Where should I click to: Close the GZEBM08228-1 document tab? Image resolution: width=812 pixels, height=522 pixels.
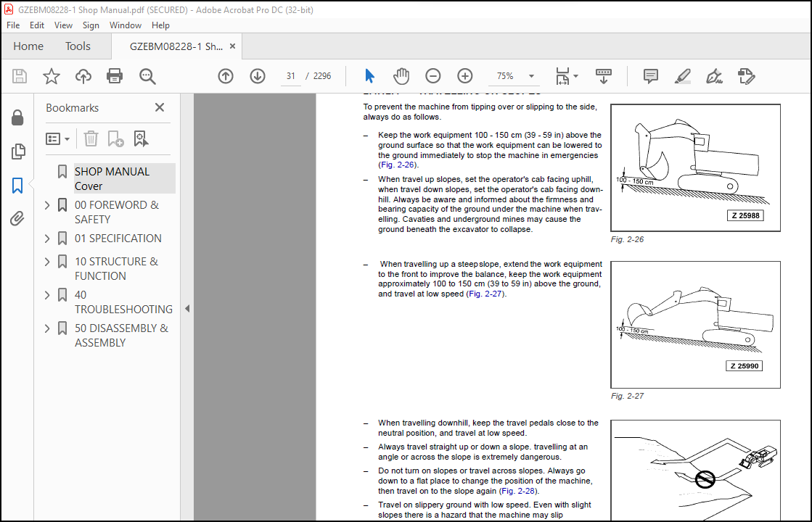point(232,46)
